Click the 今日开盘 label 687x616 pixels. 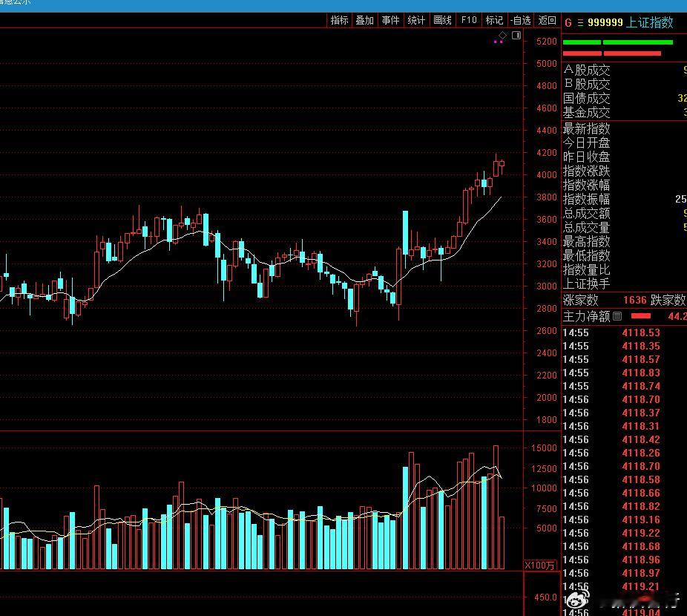click(x=586, y=142)
